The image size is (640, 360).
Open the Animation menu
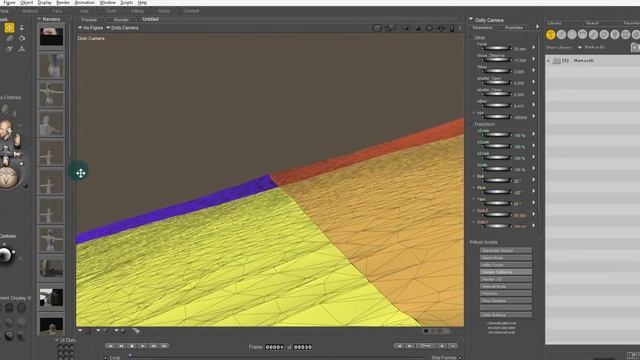point(84,2)
